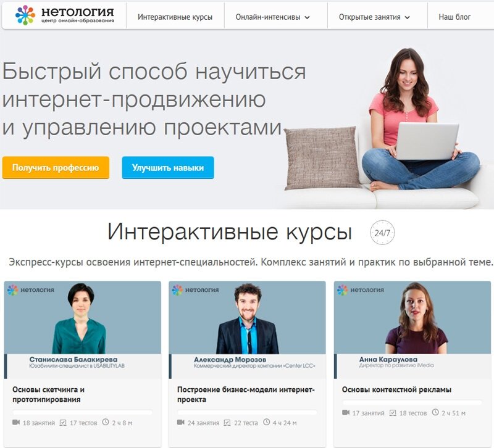Expand the Онлайн-интенсивы dropdown chevron
The height and width of the screenshot is (448, 494).
(307, 18)
